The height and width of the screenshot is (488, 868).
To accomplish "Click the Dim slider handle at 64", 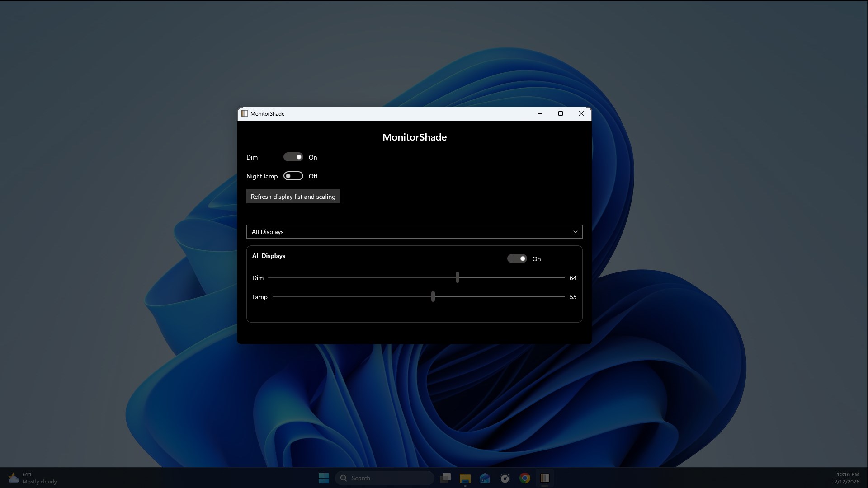I will (458, 277).
